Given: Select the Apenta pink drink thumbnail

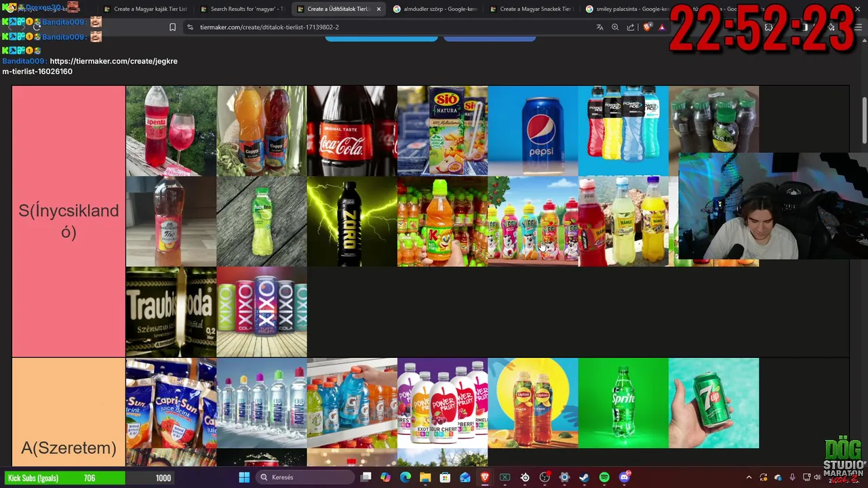Looking at the screenshot, I should pyautogui.click(x=171, y=131).
